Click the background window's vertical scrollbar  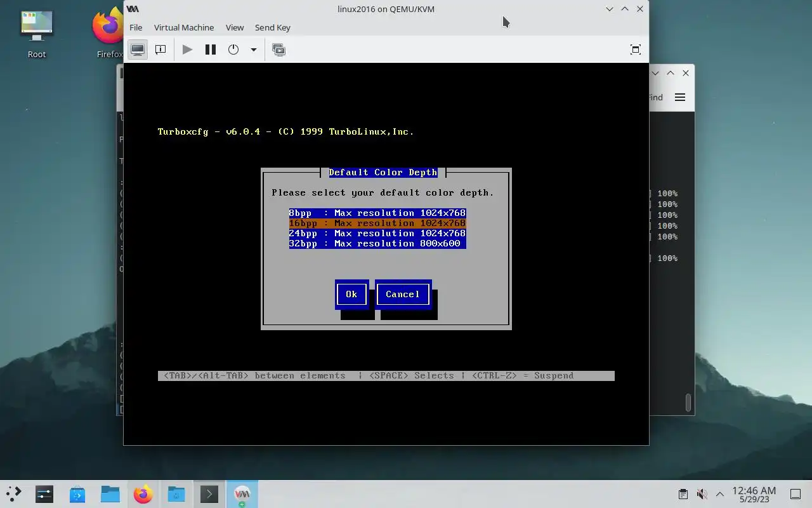(688, 403)
